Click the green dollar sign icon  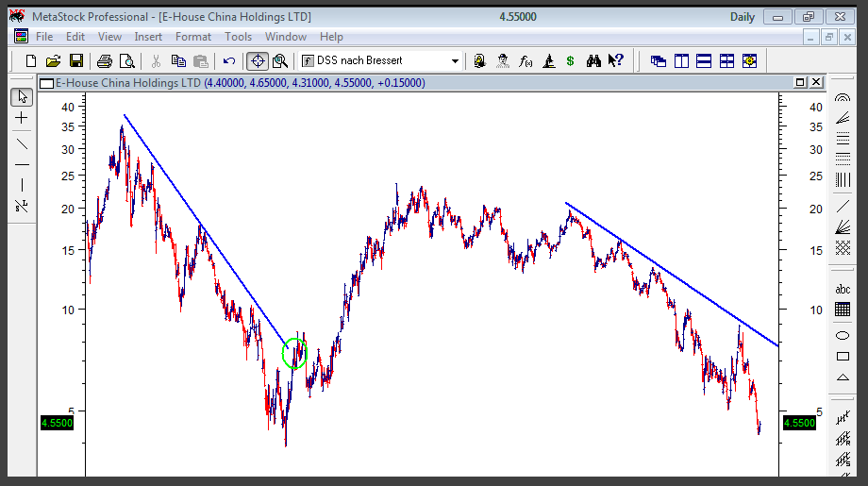[570, 61]
